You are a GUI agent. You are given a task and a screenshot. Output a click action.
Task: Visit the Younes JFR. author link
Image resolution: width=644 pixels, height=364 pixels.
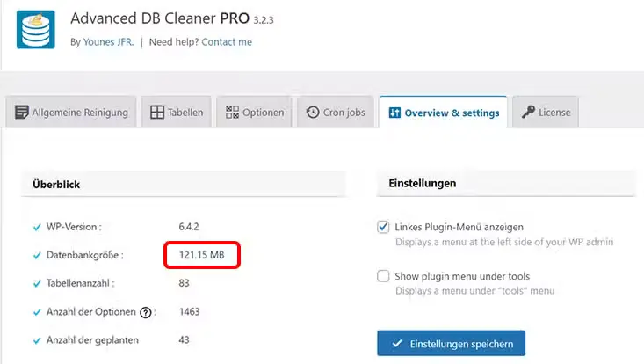coord(107,41)
